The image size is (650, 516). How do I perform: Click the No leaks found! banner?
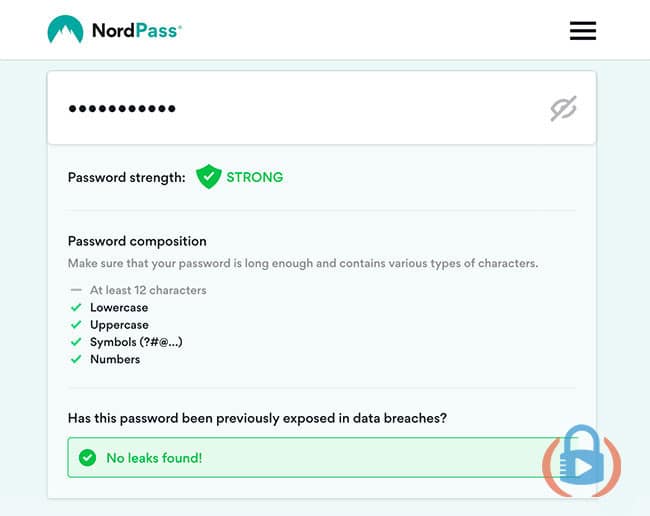coord(315,458)
